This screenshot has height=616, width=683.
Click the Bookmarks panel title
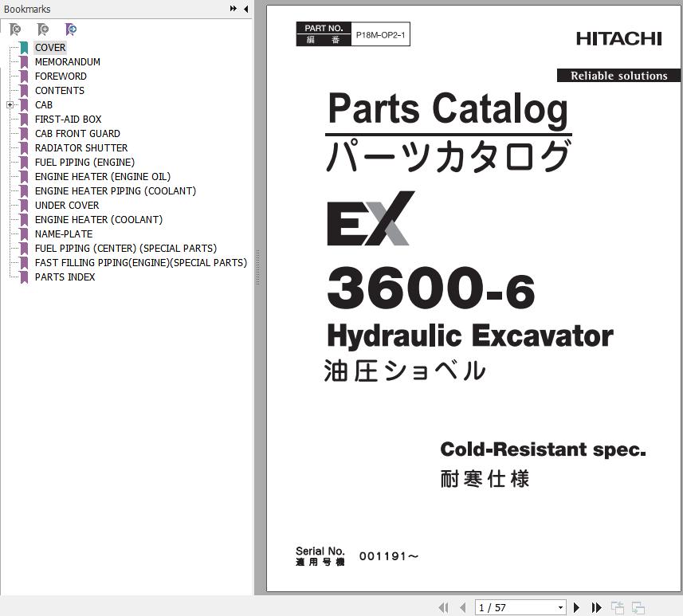(27, 9)
